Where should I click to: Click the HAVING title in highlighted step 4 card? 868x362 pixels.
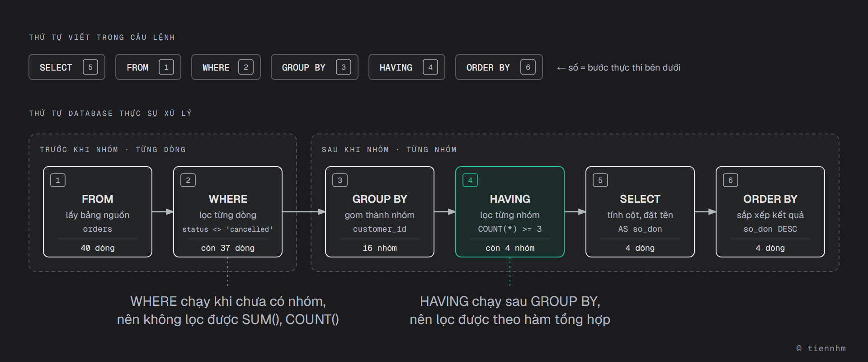tap(510, 199)
